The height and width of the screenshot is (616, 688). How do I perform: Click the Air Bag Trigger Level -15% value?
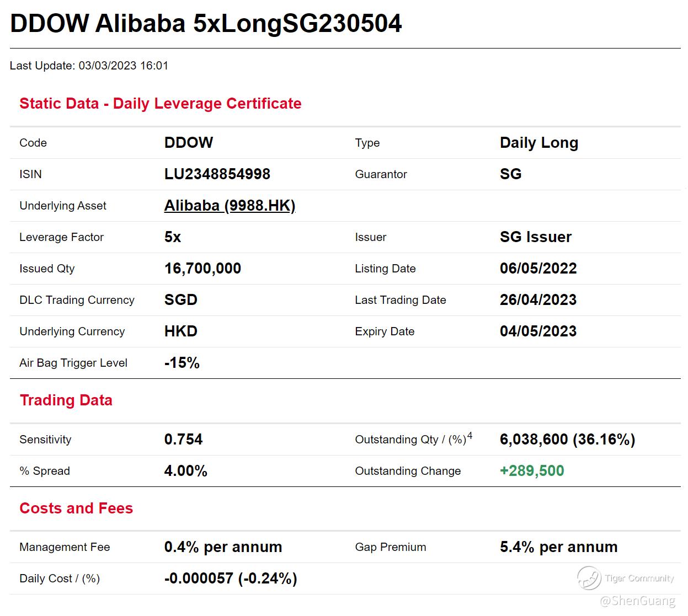coord(182,363)
